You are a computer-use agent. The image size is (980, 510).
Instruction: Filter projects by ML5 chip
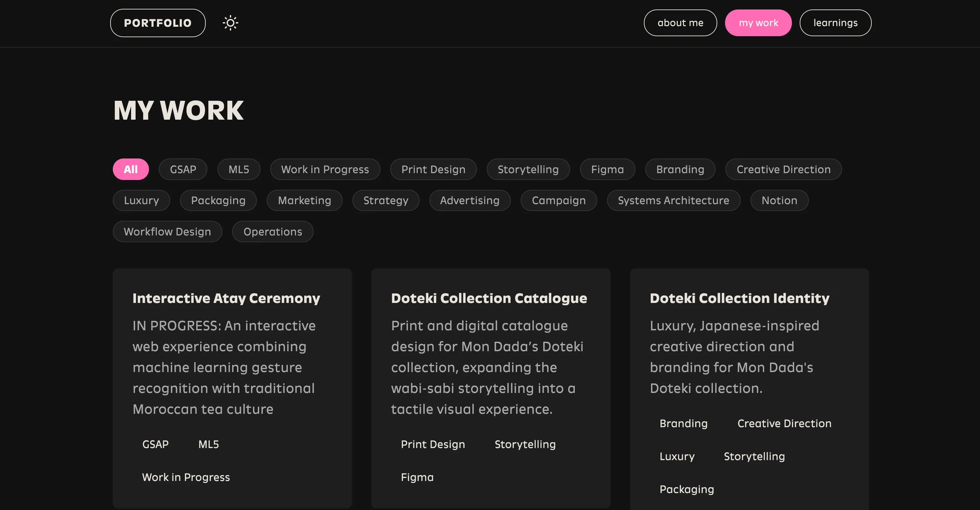(239, 169)
